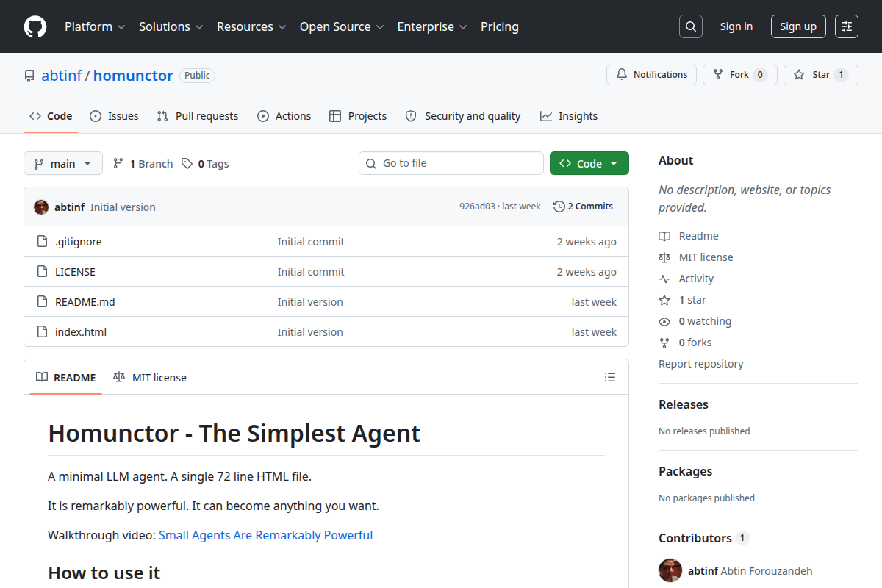Click abtinf avatar in commit row
The height and width of the screenshot is (588, 882).
41,207
